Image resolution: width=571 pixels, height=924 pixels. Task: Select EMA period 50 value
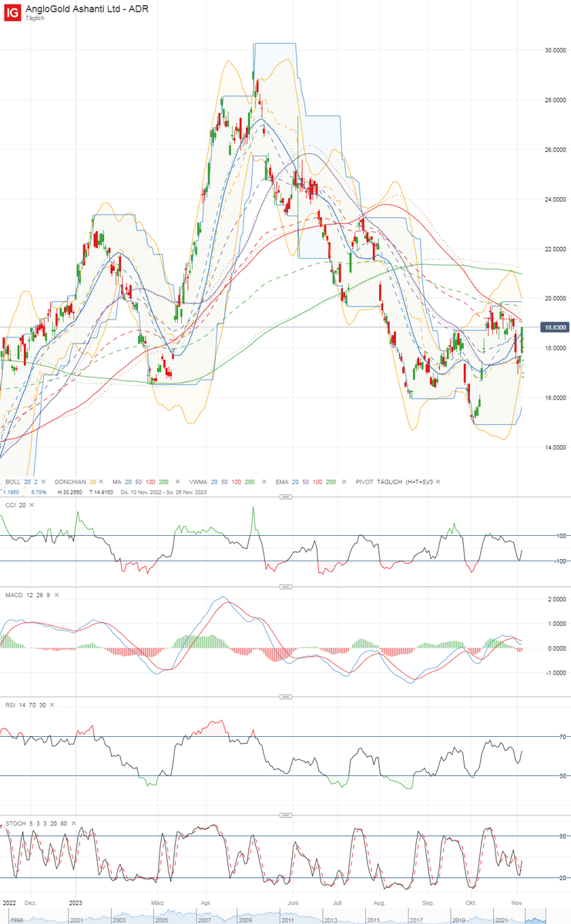click(x=306, y=481)
